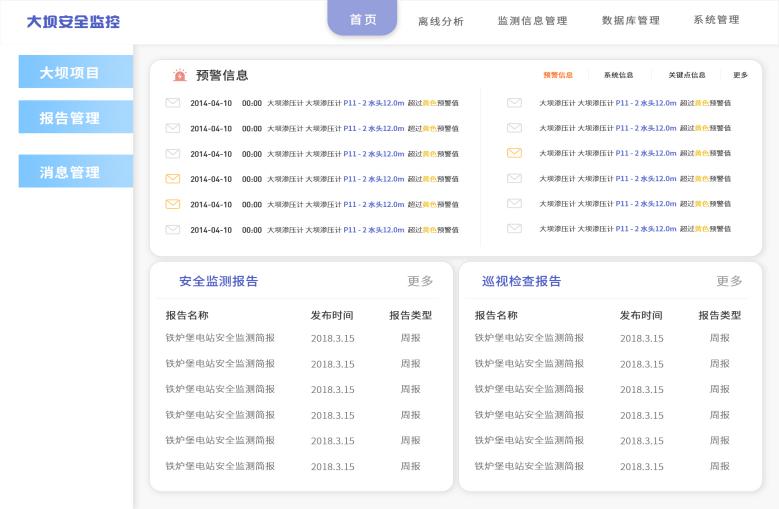Switch alert panel to 系统信息
The height and width of the screenshot is (509, 779).
[x=619, y=75]
